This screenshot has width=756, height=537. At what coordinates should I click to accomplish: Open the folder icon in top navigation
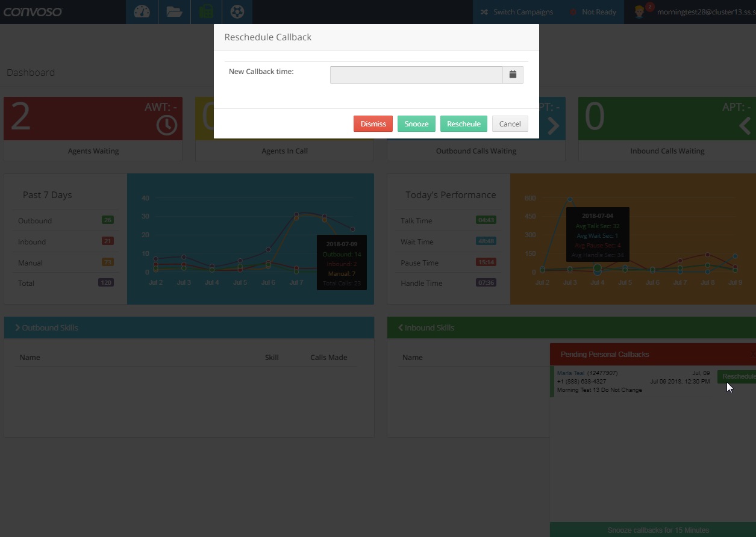pyautogui.click(x=174, y=12)
